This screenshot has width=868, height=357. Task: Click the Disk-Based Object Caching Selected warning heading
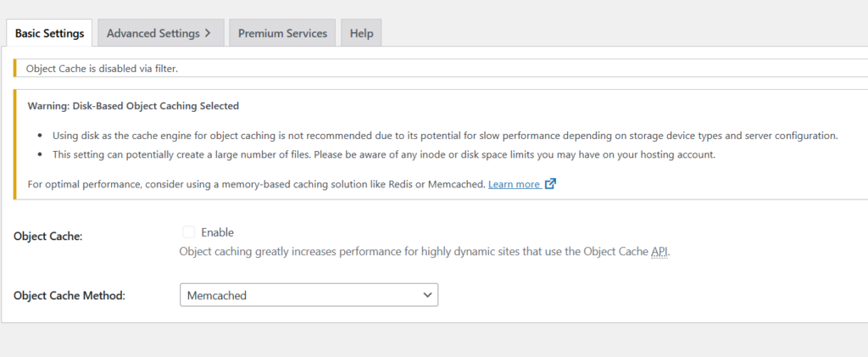133,106
